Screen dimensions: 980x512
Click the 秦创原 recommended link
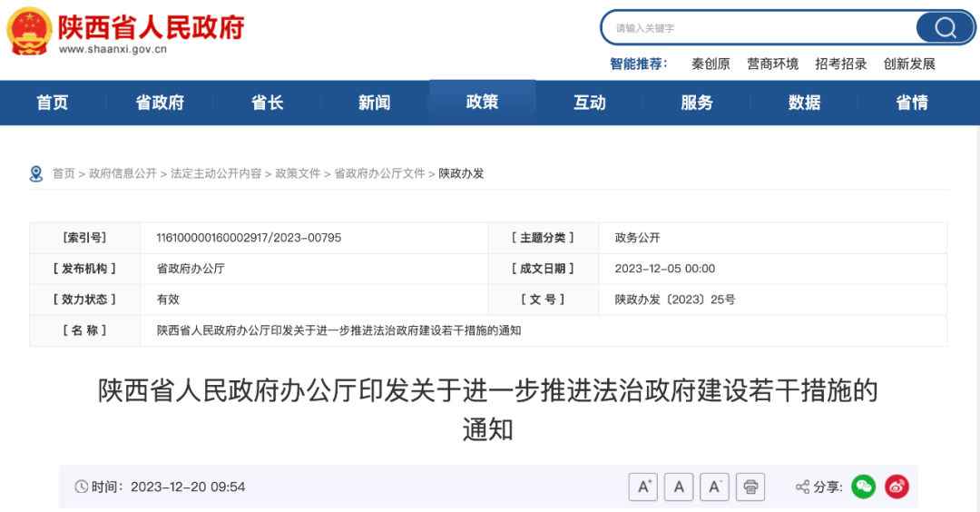tap(710, 64)
